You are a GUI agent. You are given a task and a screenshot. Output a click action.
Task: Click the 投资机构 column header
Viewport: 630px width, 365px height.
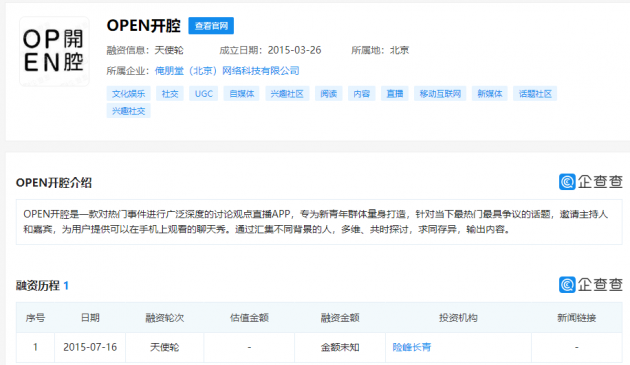coord(458,318)
